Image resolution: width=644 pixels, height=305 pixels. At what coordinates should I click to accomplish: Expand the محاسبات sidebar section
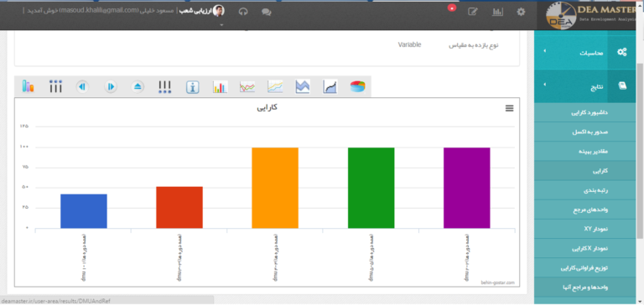point(584,52)
